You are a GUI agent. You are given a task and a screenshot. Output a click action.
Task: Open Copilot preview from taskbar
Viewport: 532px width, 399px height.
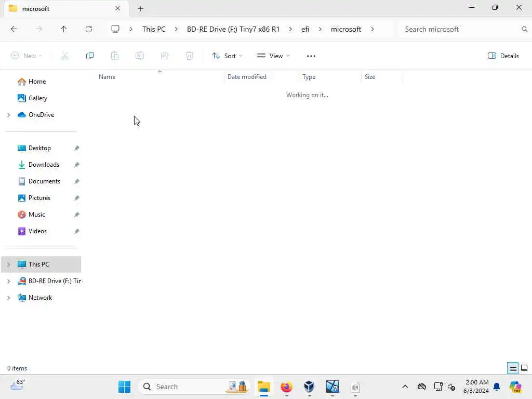[515, 387]
